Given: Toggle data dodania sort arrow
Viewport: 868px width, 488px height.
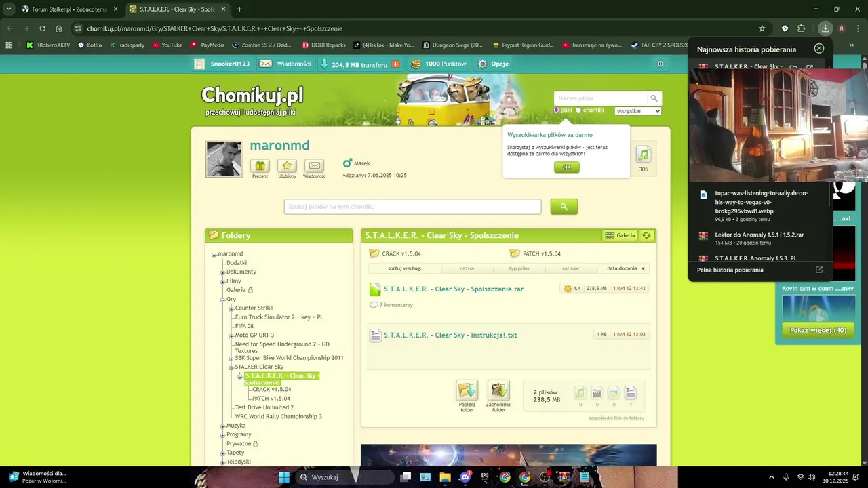Looking at the screenshot, I should [643, 269].
